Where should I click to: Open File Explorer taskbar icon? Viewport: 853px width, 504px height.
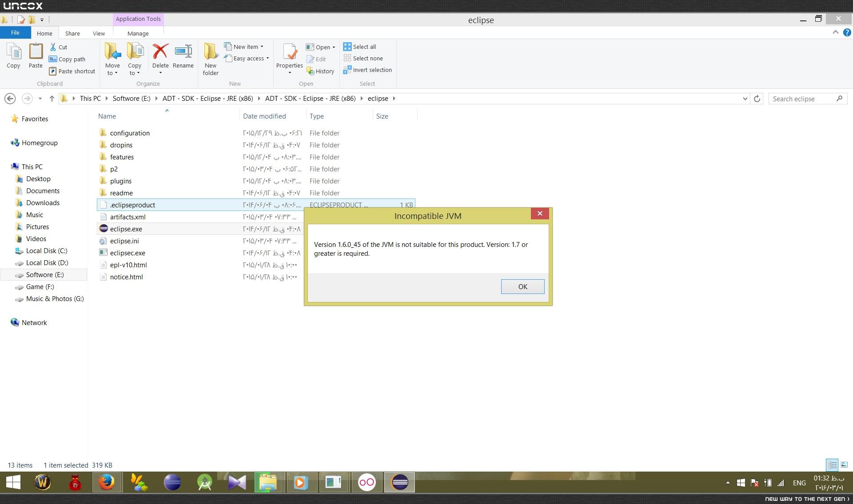coord(268,482)
